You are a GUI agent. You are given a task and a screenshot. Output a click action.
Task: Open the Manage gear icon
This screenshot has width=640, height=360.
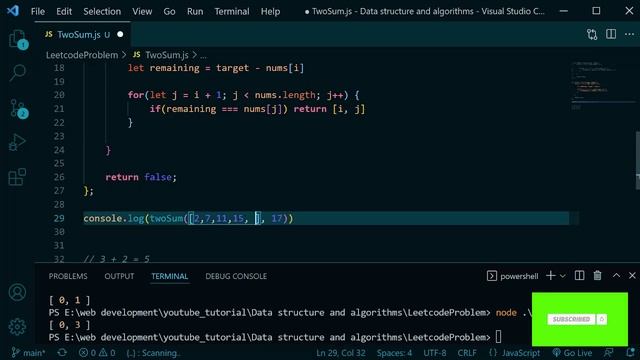click(x=18, y=327)
